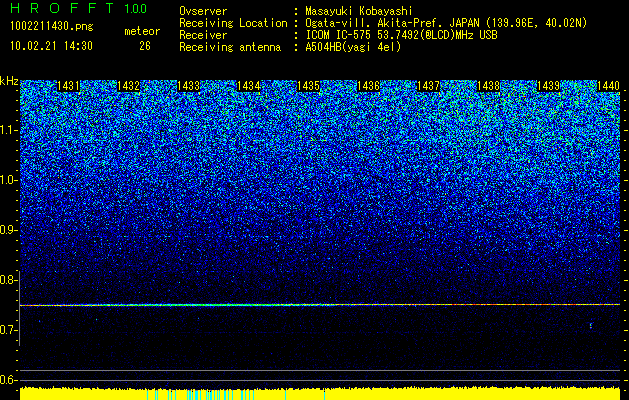Click the Ovserver field label

[x=203, y=11]
